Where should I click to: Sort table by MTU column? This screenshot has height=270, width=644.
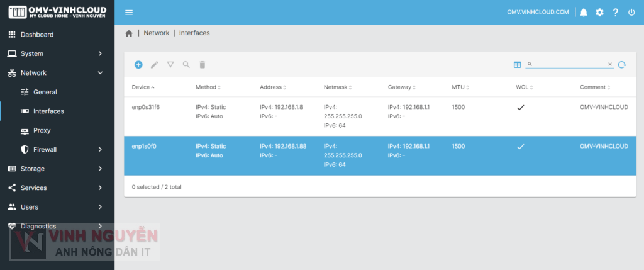(460, 87)
